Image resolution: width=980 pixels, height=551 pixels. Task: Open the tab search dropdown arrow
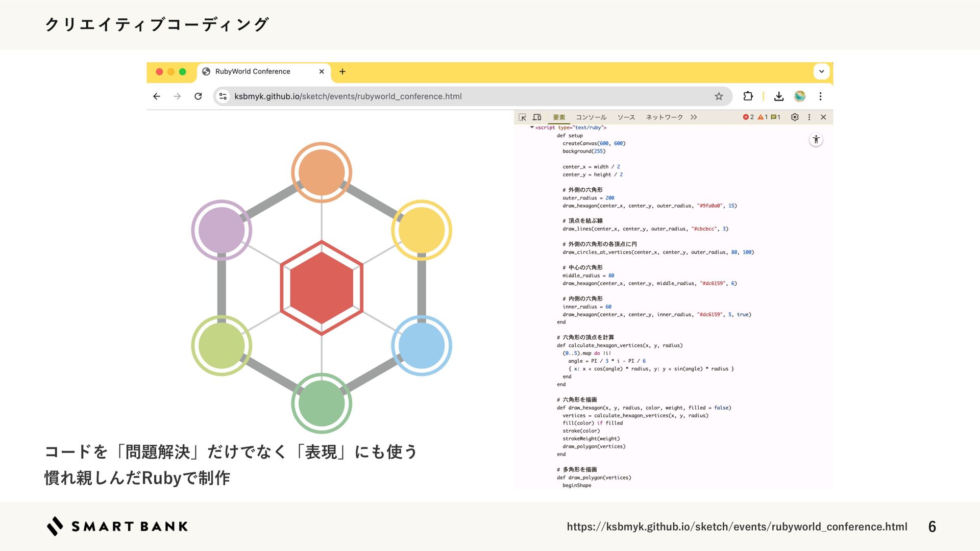pos(821,71)
